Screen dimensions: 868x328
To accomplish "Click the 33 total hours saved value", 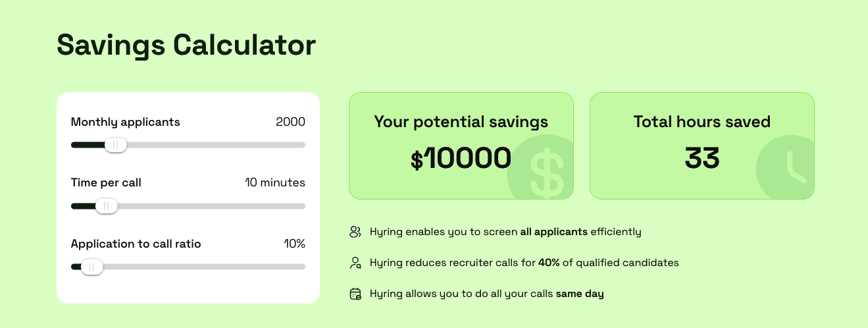I will [702, 159].
